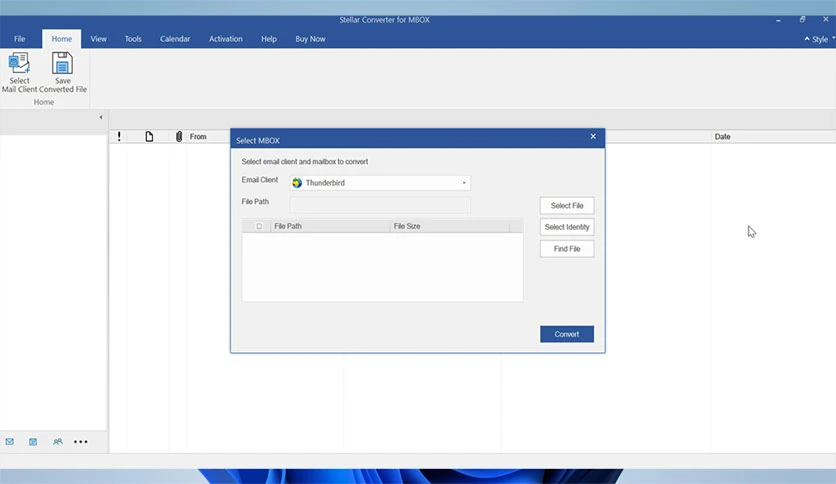The height and width of the screenshot is (484, 836).
Task: Minimize the Stellar Converter window
Action: pos(778,20)
